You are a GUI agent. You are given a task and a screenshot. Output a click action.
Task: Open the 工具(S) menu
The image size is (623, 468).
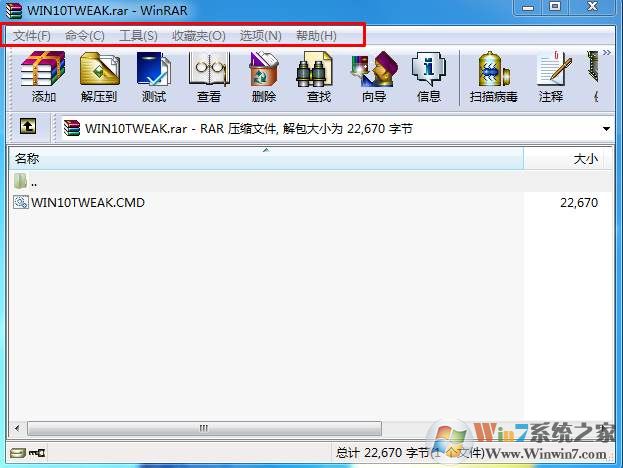138,36
